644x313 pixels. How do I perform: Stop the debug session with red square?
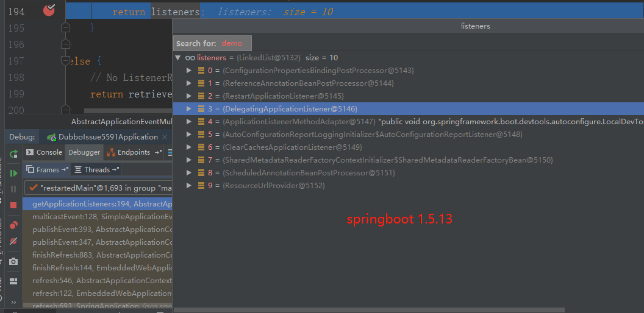pos(13,205)
